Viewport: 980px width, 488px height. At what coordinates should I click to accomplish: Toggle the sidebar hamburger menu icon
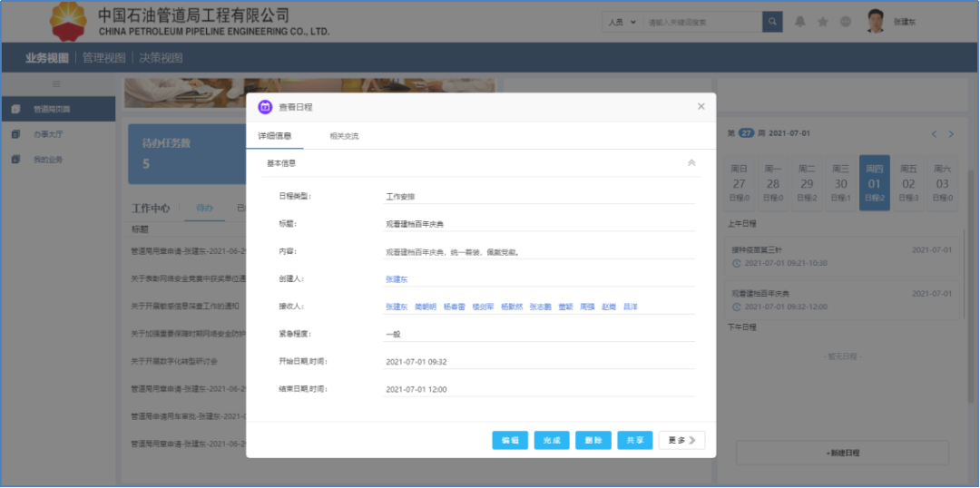click(x=56, y=83)
